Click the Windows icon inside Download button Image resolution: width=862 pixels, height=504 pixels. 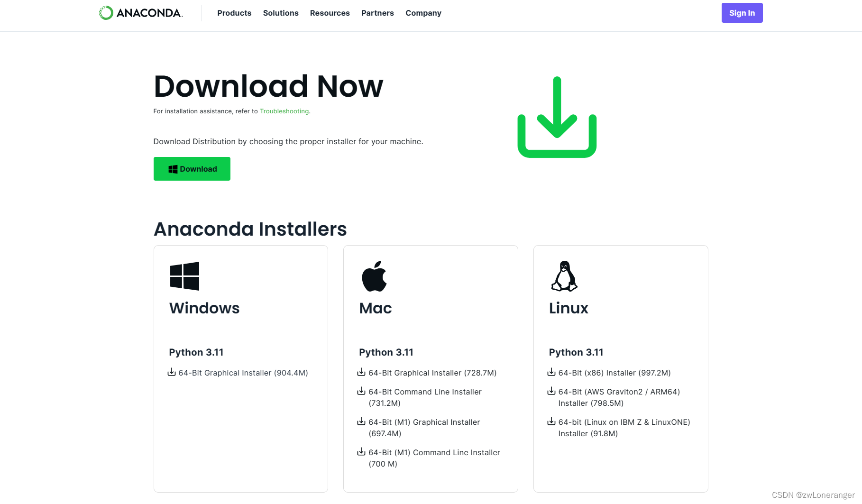pyautogui.click(x=173, y=169)
